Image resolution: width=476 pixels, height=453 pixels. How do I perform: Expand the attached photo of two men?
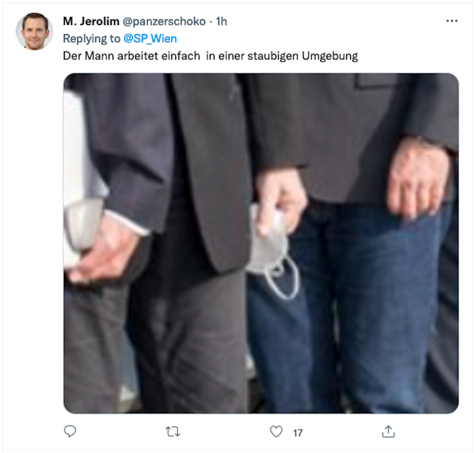click(261, 243)
